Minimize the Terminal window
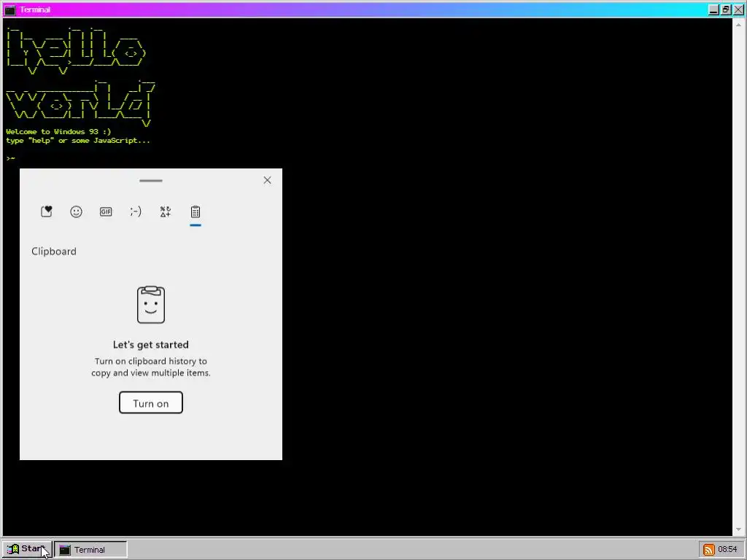 pyautogui.click(x=713, y=9)
